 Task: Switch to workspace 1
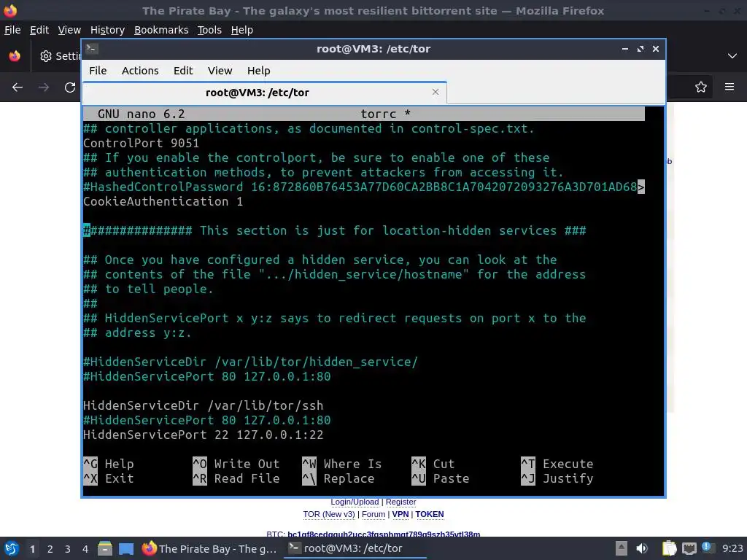tap(32, 549)
